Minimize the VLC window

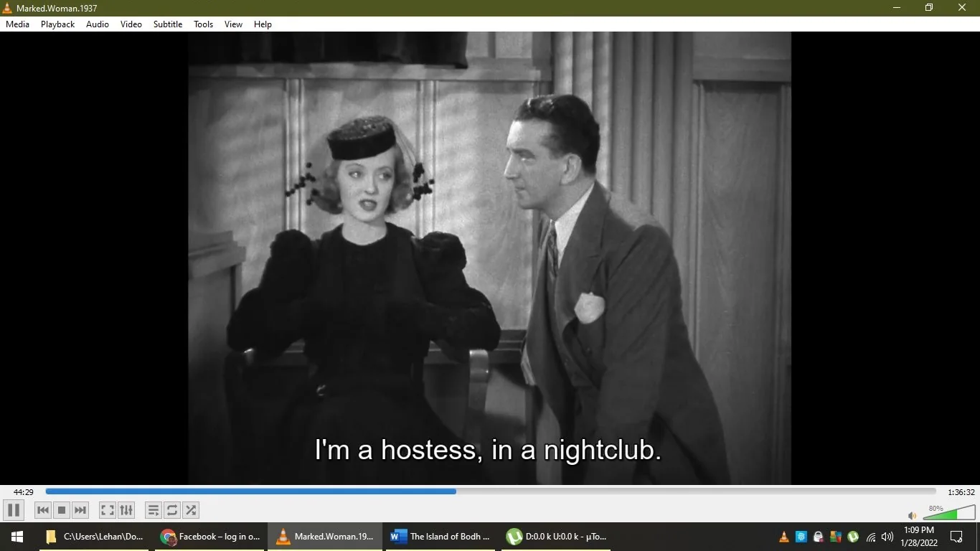pyautogui.click(x=897, y=8)
